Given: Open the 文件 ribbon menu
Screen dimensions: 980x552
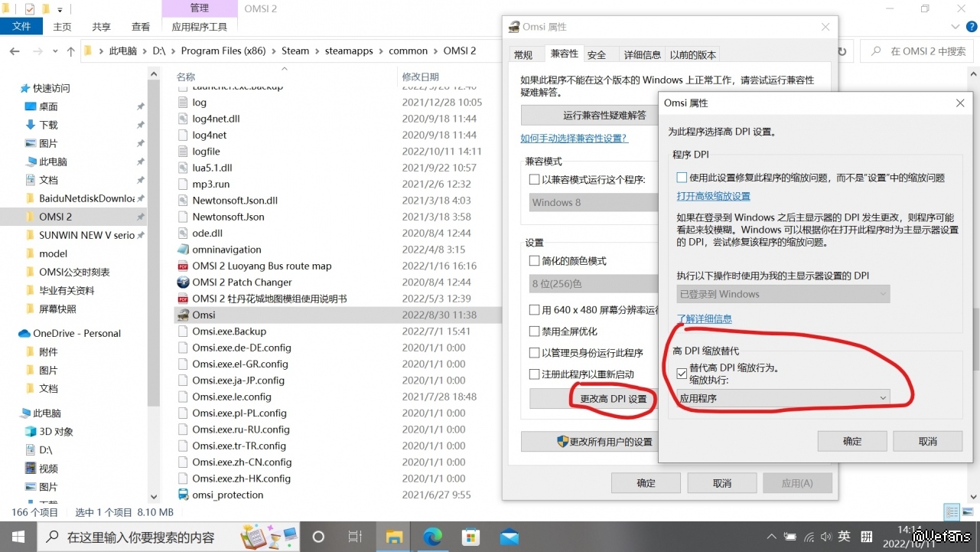Looking at the screenshot, I should point(21,27).
